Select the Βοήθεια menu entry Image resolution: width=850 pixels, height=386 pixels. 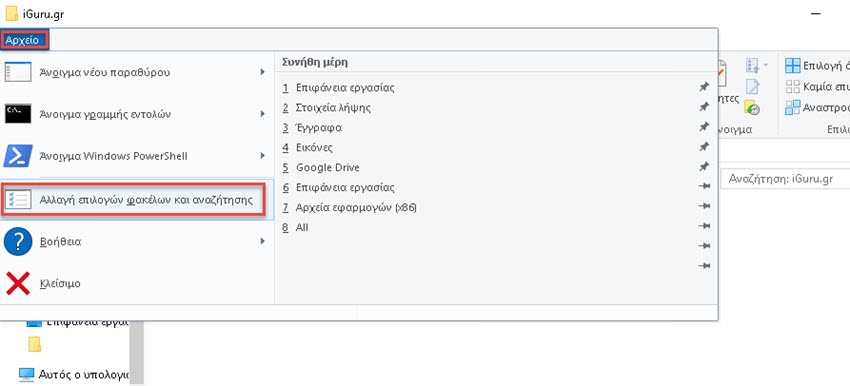tap(137, 241)
